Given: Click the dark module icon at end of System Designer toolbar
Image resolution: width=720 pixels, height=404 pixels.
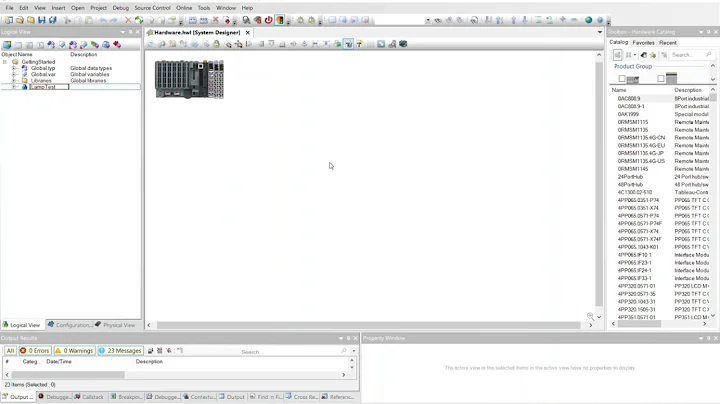Looking at the screenshot, I should tap(403, 44).
